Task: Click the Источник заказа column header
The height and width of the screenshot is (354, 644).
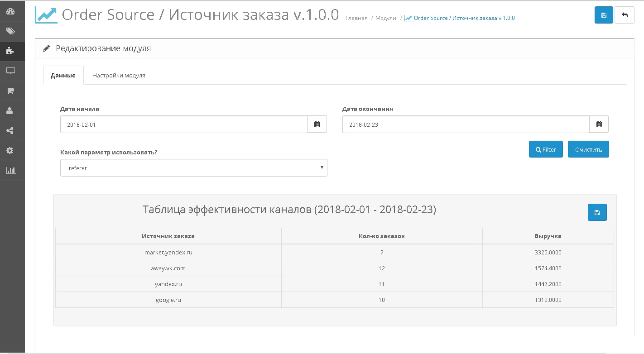Action: pos(168,236)
